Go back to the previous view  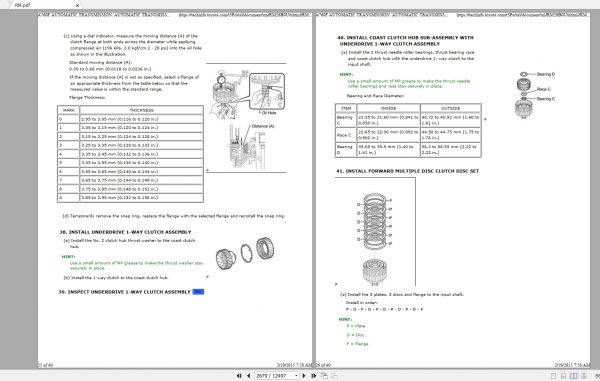324,376
